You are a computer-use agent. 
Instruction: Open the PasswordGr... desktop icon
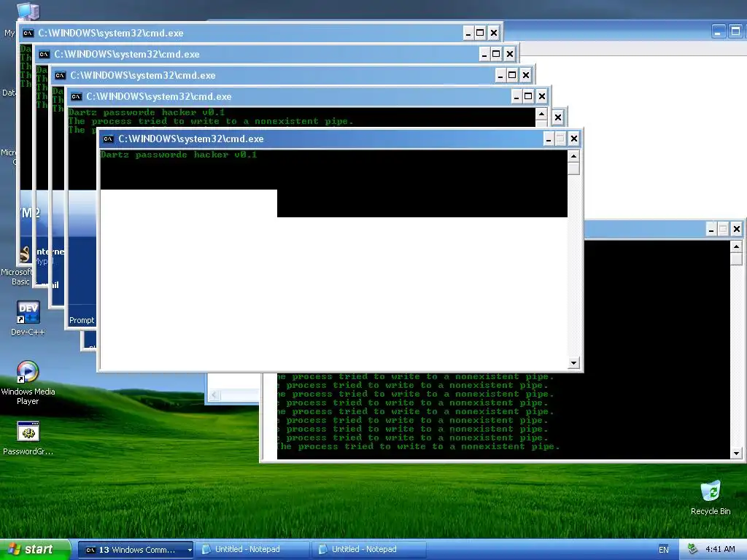pyautogui.click(x=28, y=438)
